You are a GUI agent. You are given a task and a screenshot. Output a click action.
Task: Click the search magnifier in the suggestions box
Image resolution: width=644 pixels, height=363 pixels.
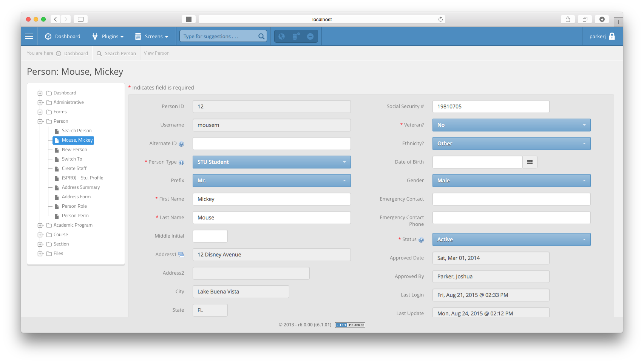point(261,36)
